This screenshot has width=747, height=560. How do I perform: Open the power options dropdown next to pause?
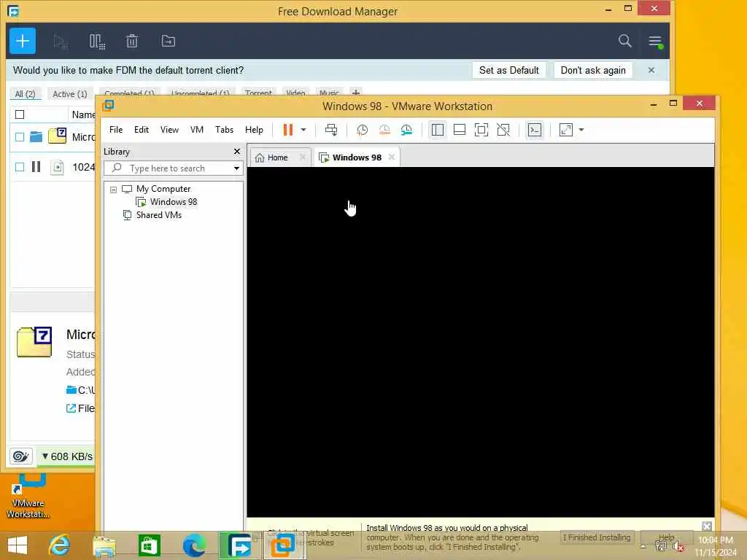pyautogui.click(x=303, y=130)
